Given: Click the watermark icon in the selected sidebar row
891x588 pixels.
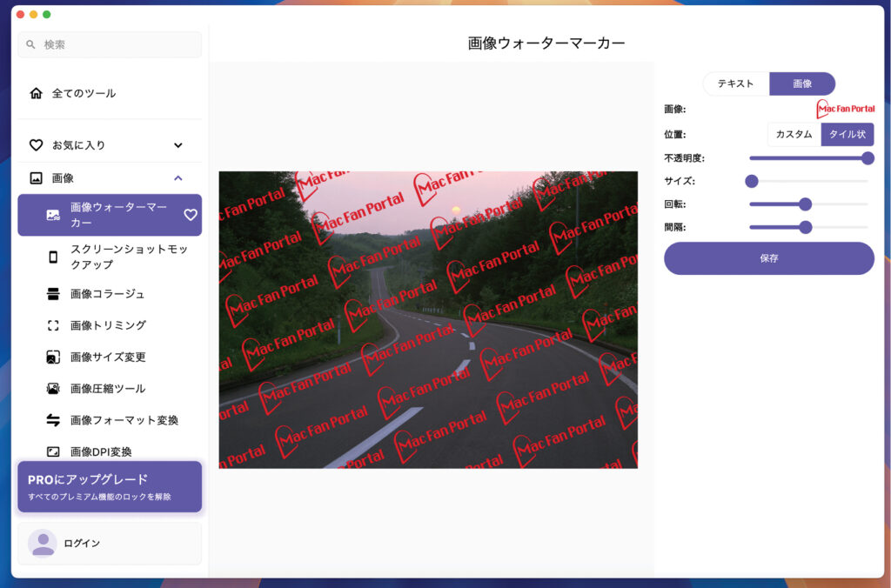Looking at the screenshot, I should [53, 215].
